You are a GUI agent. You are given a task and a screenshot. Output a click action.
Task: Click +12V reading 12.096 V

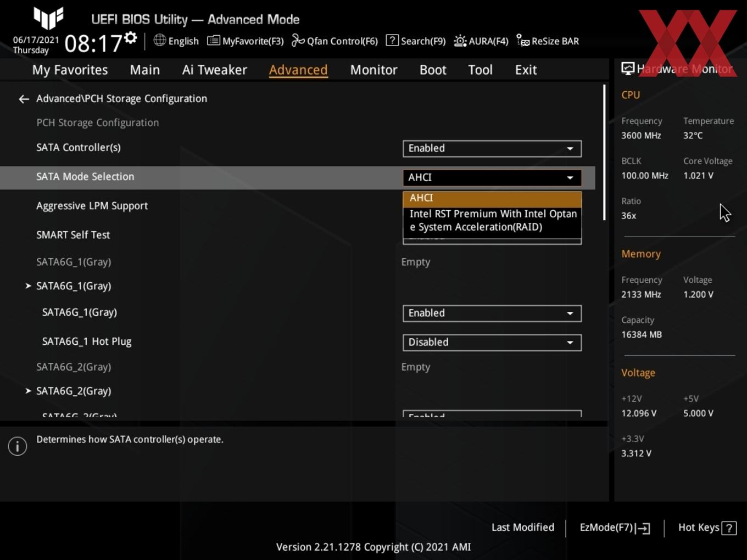639,413
